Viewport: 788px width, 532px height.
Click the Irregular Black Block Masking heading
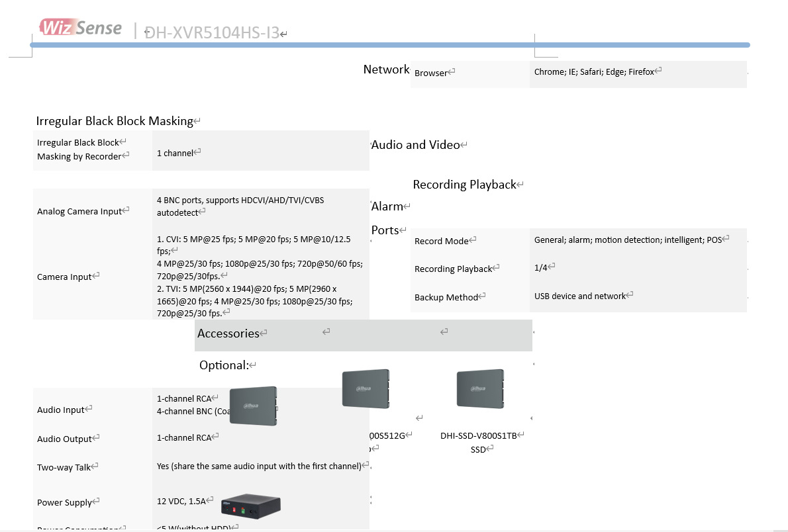pos(115,121)
